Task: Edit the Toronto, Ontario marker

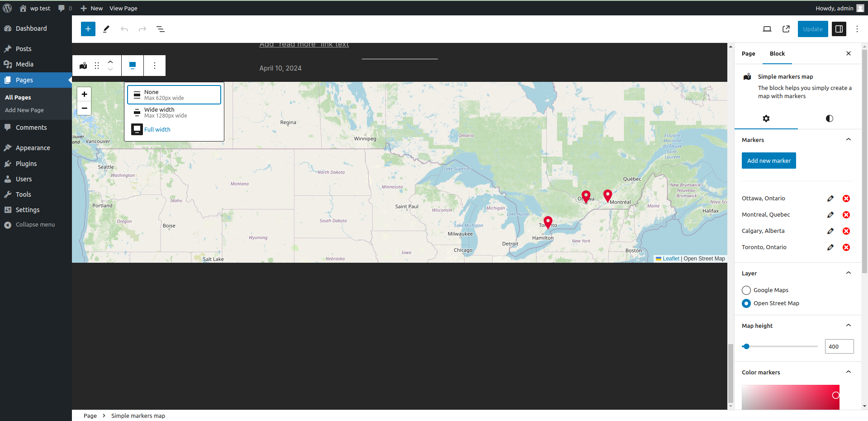Action: 830,247
